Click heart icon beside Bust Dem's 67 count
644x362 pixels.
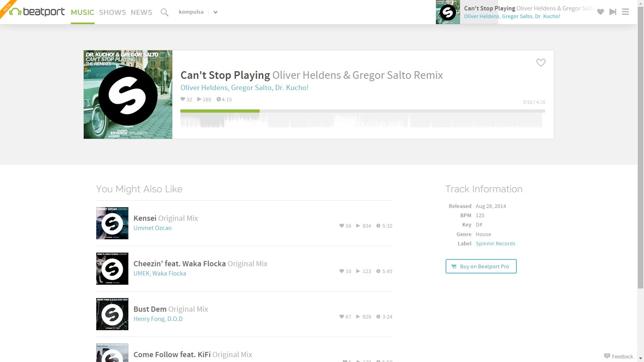pos(341,317)
